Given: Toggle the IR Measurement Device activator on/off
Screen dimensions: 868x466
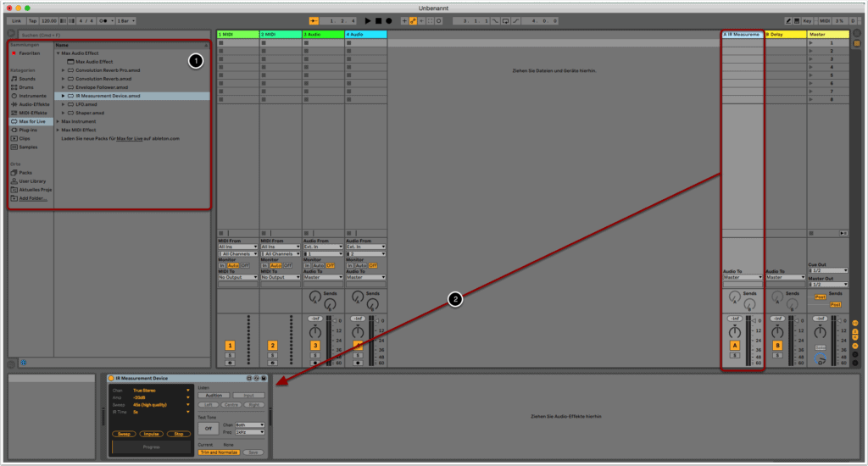Looking at the screenshot, I should [x=111, y=378].
